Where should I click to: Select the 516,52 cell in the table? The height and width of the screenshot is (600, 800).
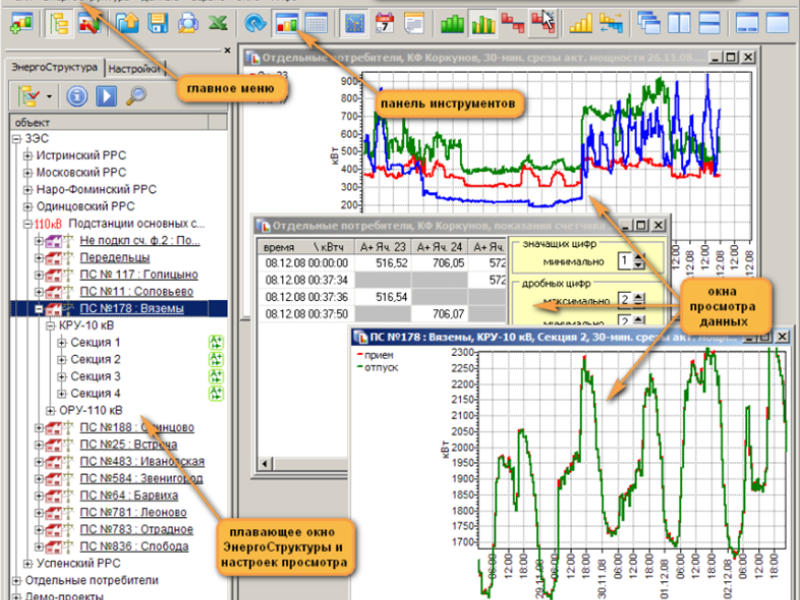coord(383,263)
